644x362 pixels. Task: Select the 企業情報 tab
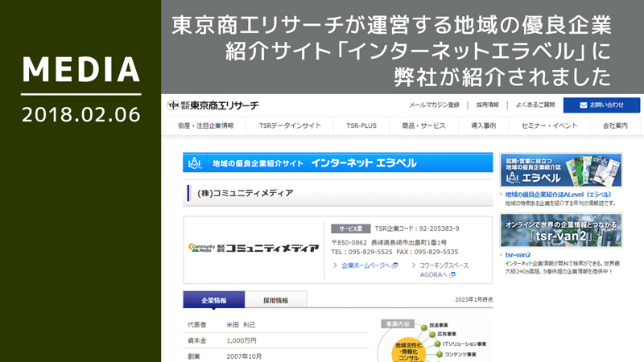[213, 300]
